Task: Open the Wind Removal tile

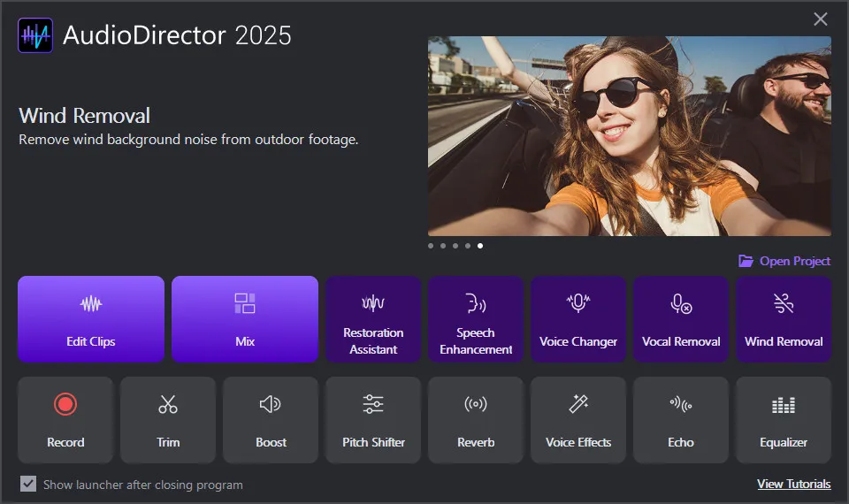Action: click(784, 319)
